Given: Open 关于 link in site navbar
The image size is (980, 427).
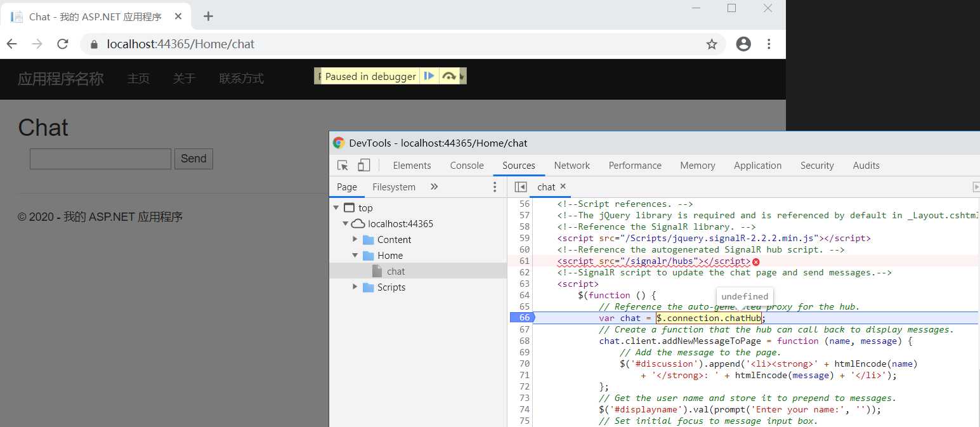Looking at the screenshot, I should tap(184, 79).
